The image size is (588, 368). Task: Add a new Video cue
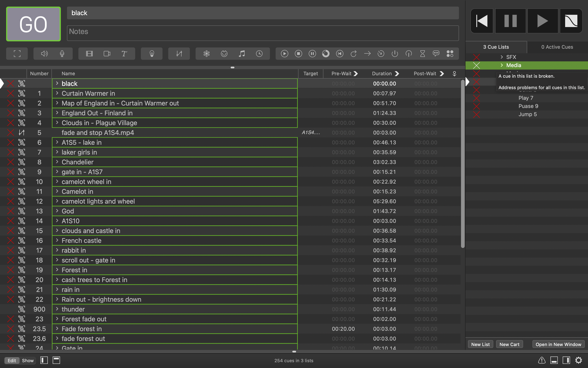pos(89,53)
